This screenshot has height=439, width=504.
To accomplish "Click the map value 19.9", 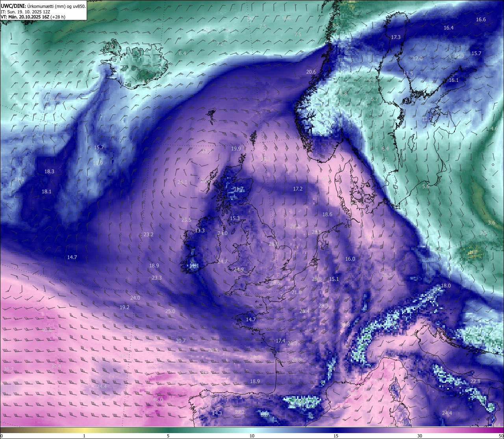I will coord(236,148).
